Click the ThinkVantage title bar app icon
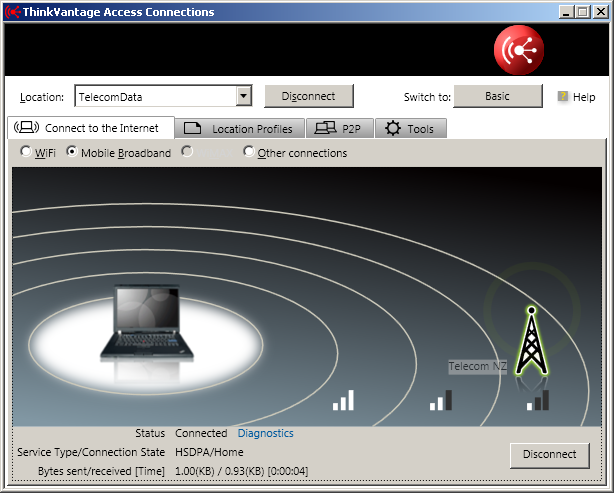Image resolution: width=614 pixels, height=493 pixels. pyautogui.click(x=12, y=12)
